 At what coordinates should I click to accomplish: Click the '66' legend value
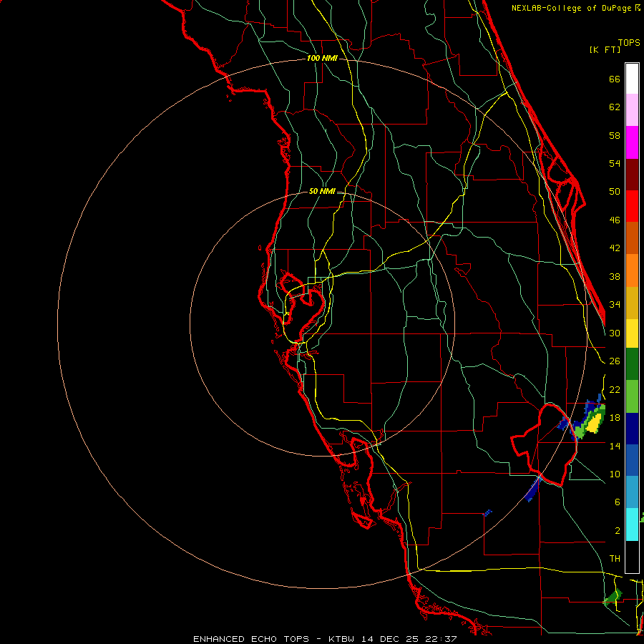point(615,79)
